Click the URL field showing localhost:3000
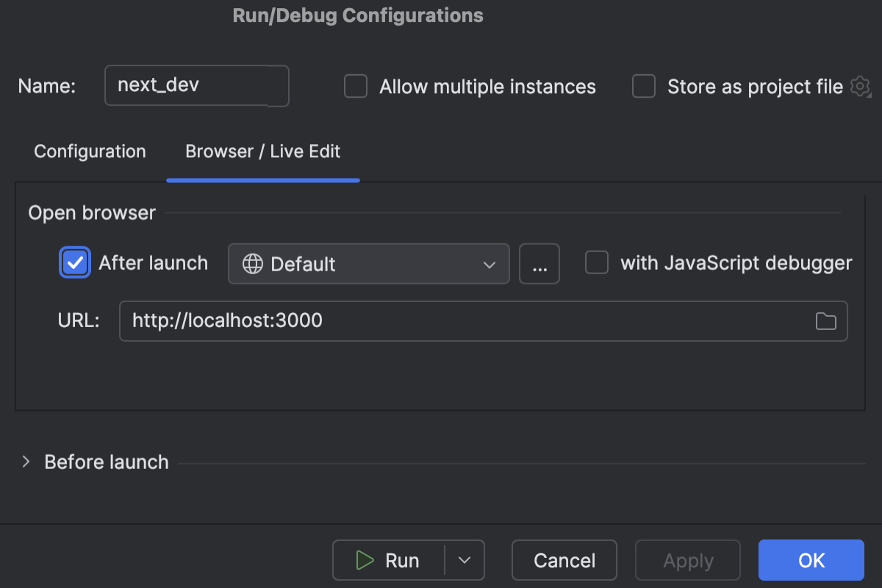882x588 pixels. coord(441,321)
